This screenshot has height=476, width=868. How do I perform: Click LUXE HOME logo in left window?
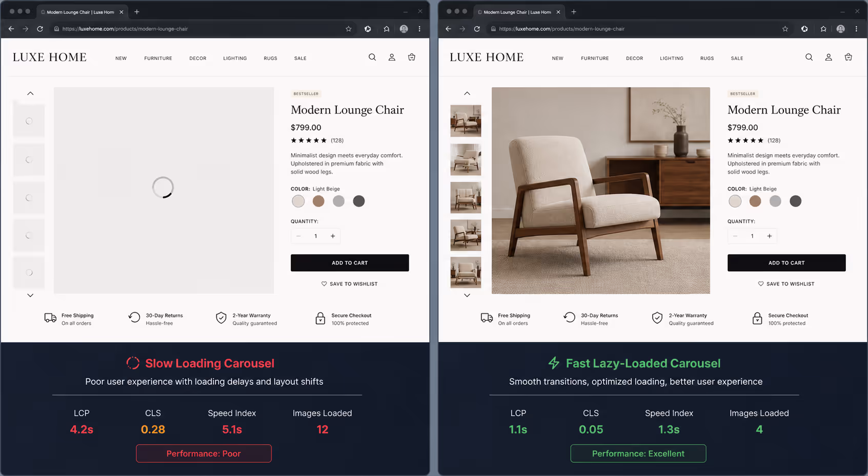click(x=50, y=57)
